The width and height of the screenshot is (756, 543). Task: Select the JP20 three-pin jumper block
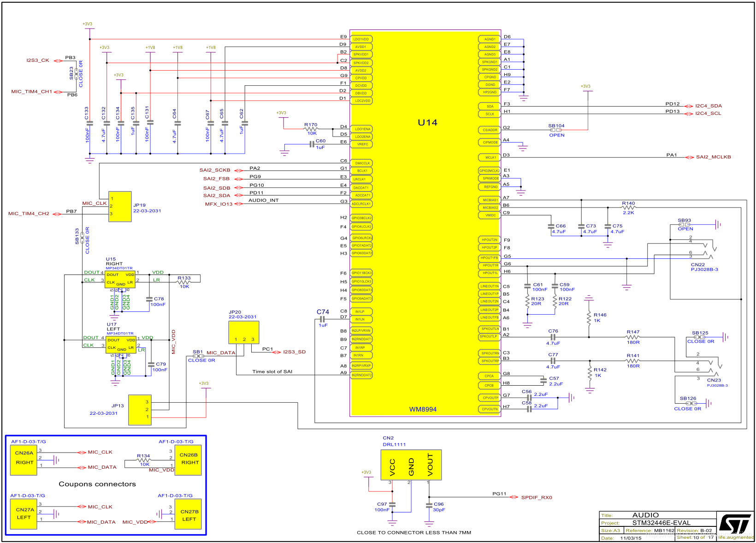click(244, 333)
